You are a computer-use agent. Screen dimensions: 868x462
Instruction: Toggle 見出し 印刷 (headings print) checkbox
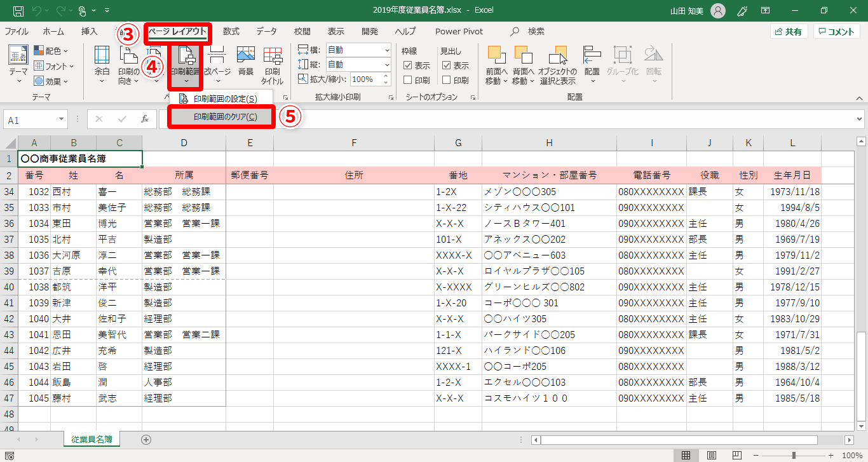447,80
